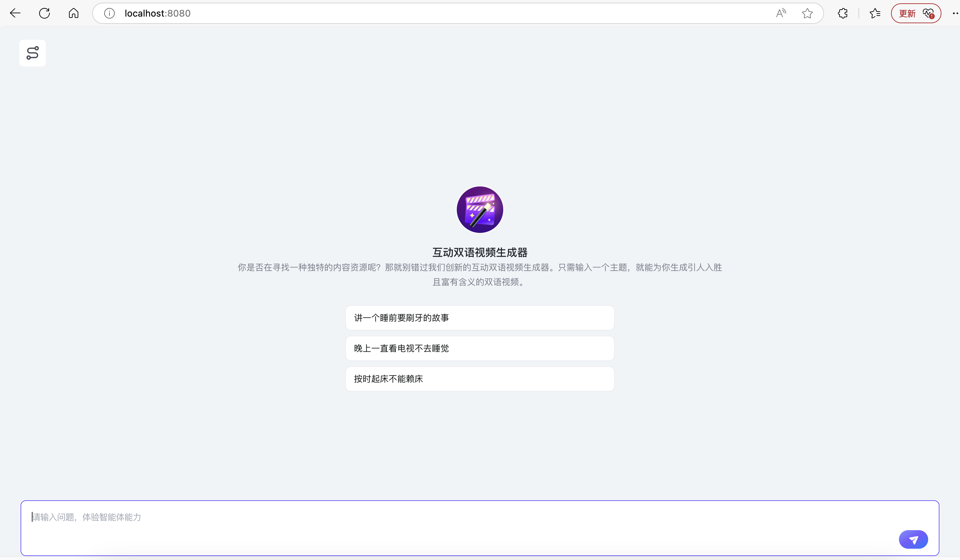960x560 pixels.
Task: Open the favorites list
Action: coord(875,13)
